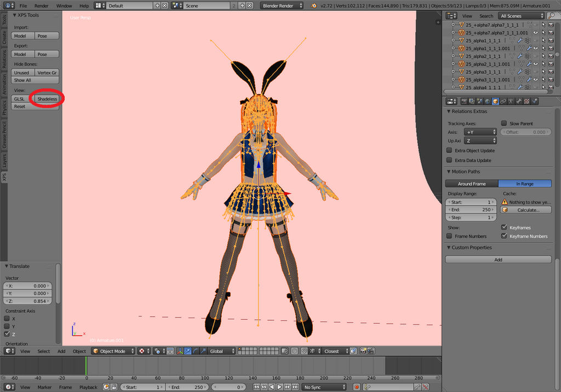Click the timeline current frame field
Image resolution: width=561 pixels, height=392 pixels.
coord(228,387)
